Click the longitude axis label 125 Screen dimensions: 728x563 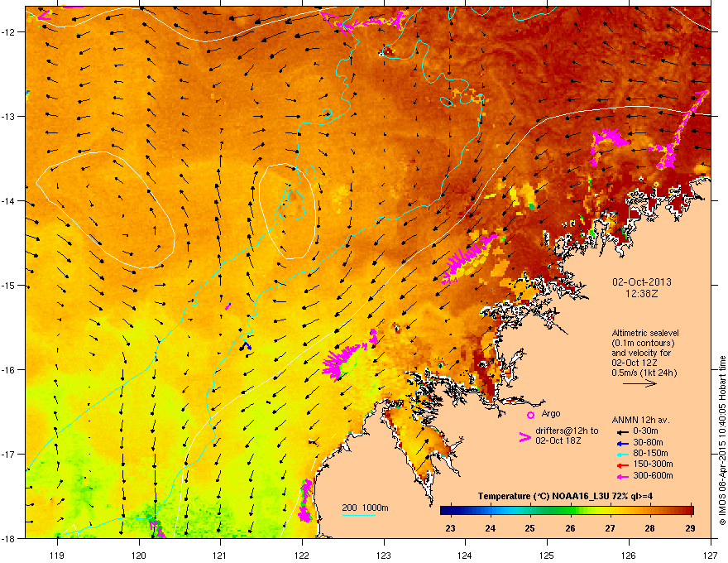[x=547, y=555]
